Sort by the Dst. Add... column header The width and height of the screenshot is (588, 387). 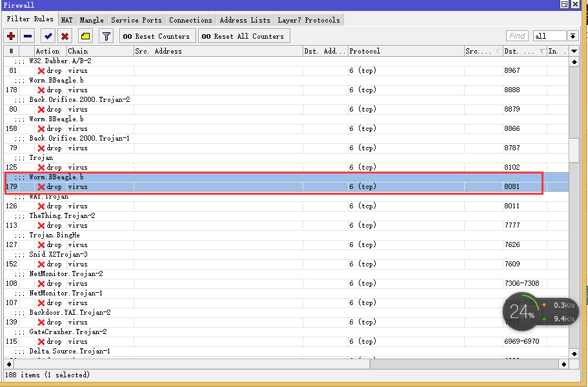tap(325, 52)
